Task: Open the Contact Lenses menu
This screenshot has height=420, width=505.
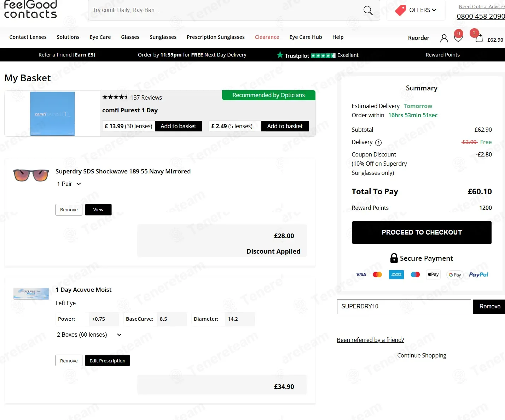Action: 28,37
